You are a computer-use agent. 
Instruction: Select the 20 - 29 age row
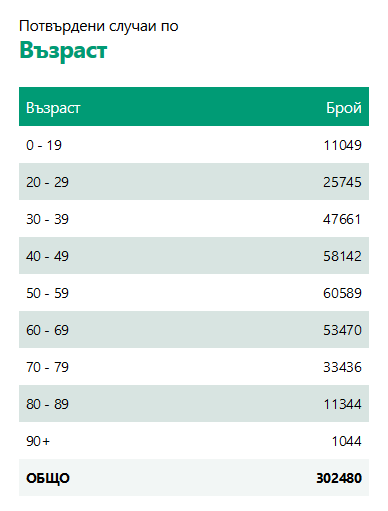tap(194, 182)
